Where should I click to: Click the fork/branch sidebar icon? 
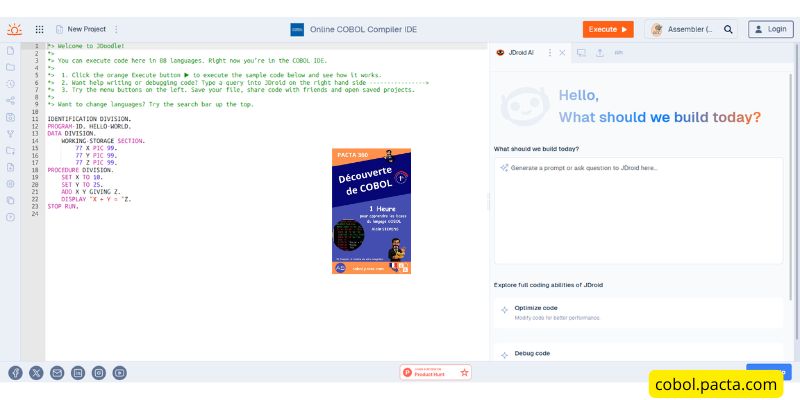[10, 134]
